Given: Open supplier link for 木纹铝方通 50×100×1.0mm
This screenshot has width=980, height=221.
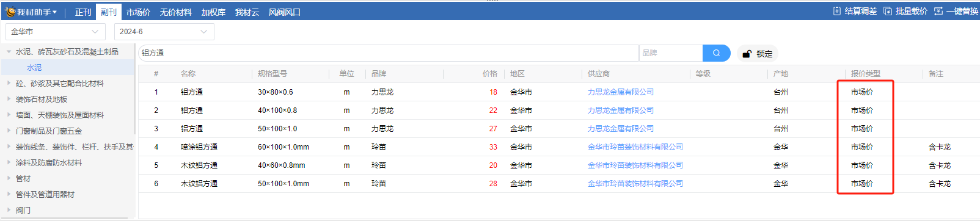Looking at the screenshot, I should pyautogui.click(x=635, y=184).
